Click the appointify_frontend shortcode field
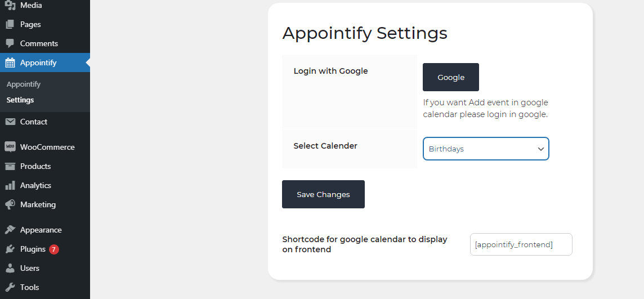 521,244
